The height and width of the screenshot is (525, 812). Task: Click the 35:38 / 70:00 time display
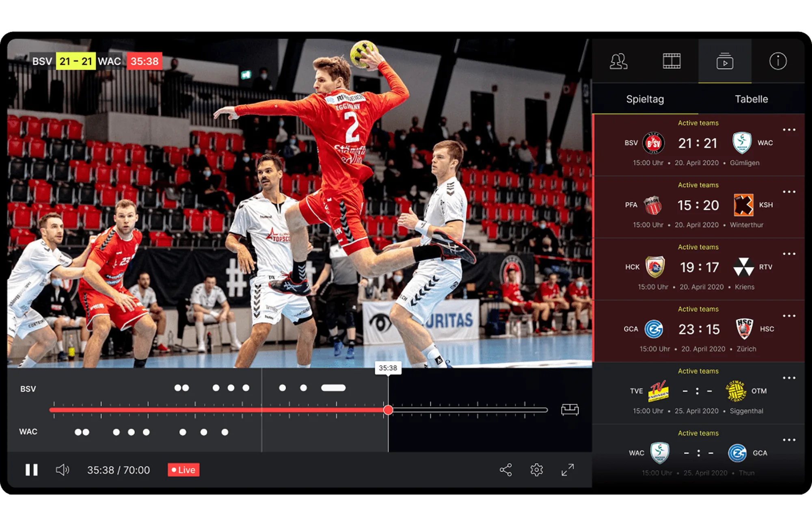pyautogui.click(x=119, y=470)
